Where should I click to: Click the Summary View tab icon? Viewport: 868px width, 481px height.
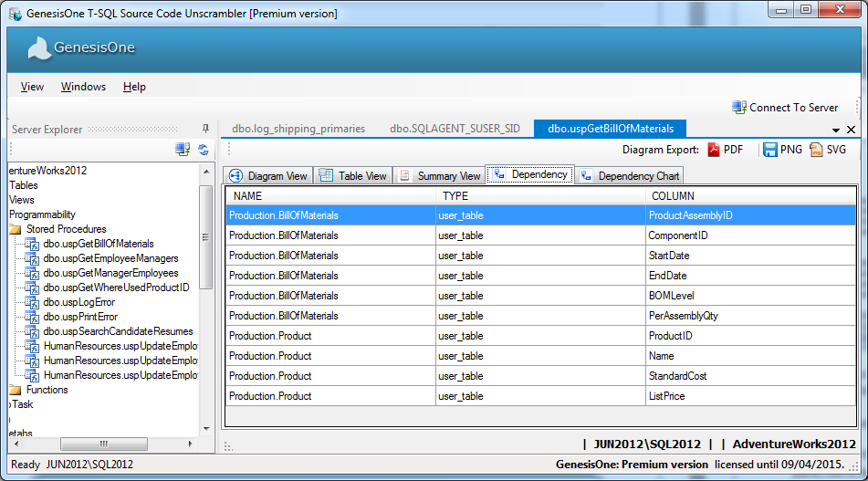point(404,175)
